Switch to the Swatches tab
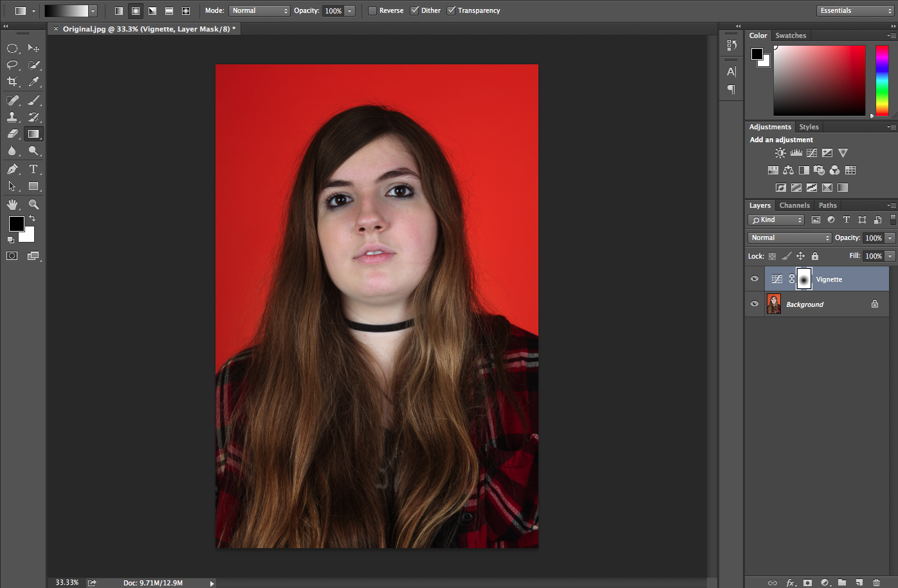Screen dimensions: 898x588 pos(791,35)
